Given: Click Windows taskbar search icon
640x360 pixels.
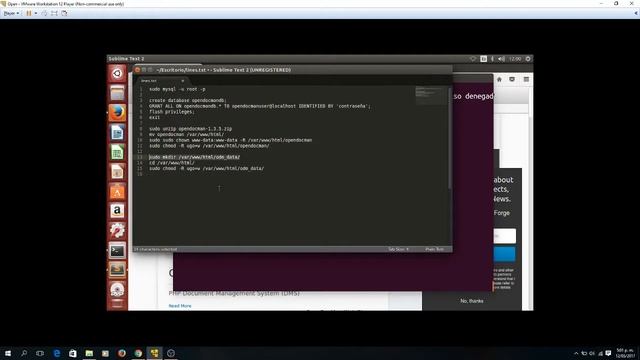Looking at the screenshot, I should click(24, 353).
